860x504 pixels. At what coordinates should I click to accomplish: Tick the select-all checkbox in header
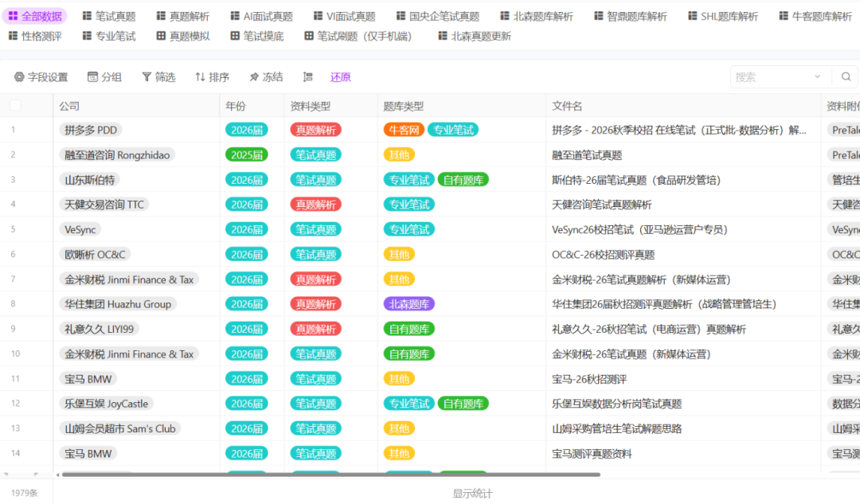tap(15, 106)
